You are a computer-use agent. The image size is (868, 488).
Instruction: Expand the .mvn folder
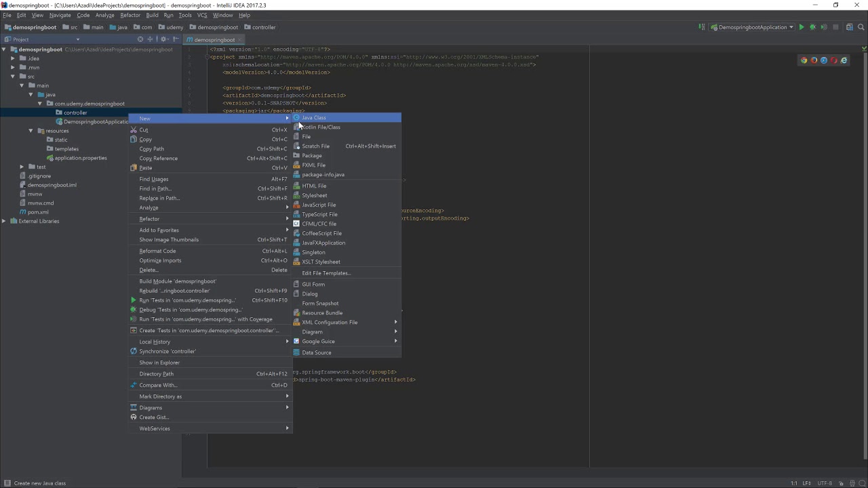(12, 68)
